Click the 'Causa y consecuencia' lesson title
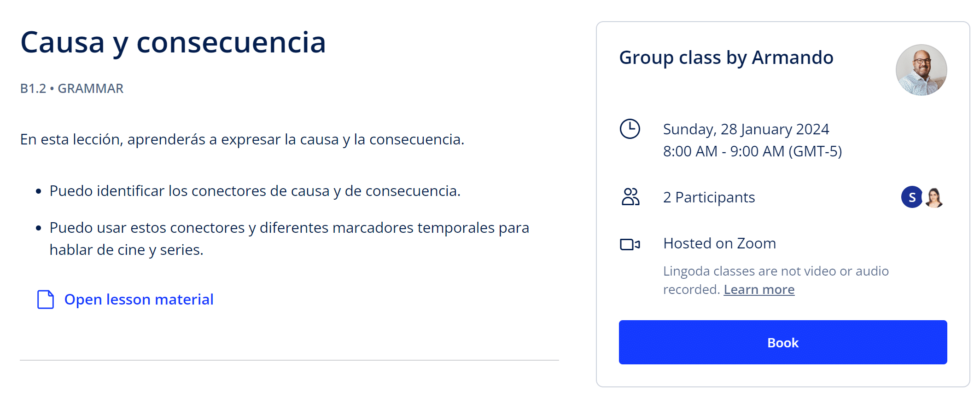980x403 pixels. [173, 42]
